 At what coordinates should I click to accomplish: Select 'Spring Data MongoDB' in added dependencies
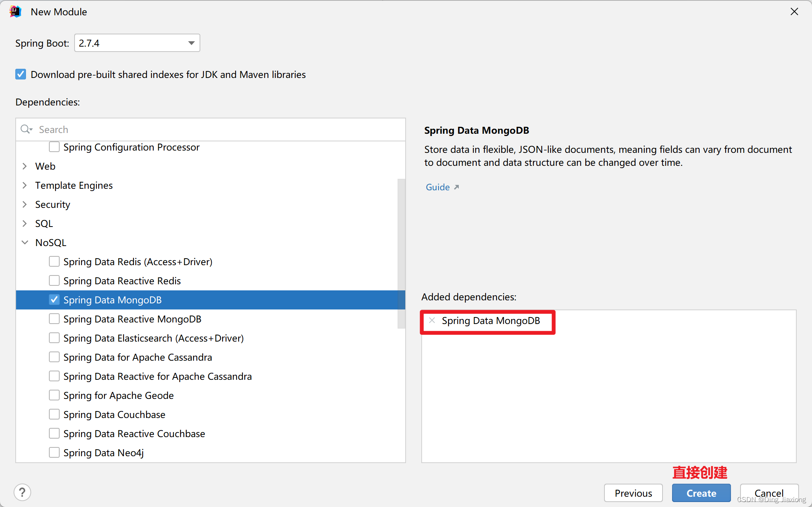pyautogui.click(x=491, y=321)
